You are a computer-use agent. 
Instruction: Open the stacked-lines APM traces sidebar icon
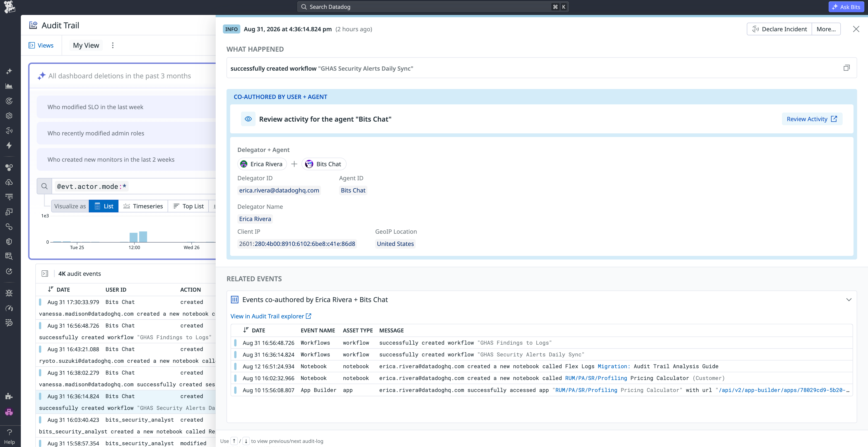coord(9,197)
